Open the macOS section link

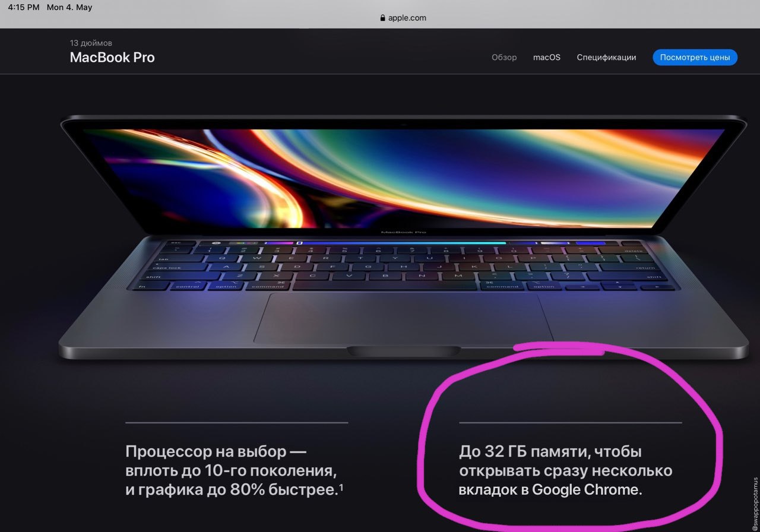click(x=547, y=58)
